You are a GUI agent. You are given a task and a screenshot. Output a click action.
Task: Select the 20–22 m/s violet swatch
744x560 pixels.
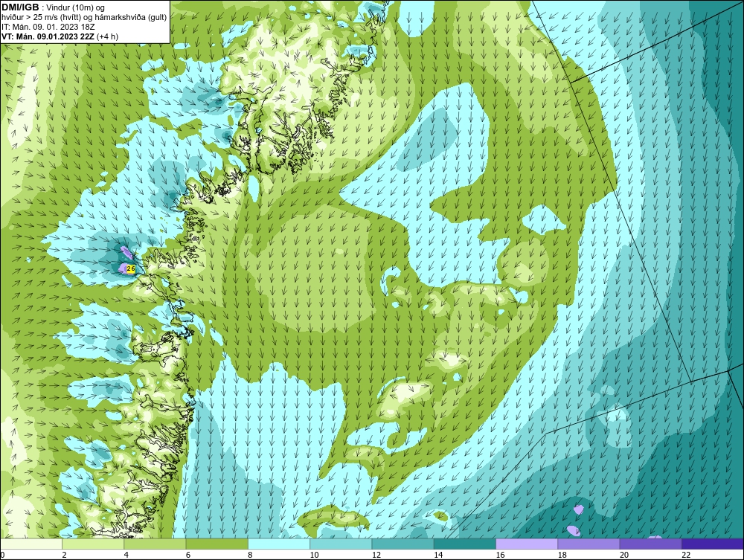click(650, 544)
